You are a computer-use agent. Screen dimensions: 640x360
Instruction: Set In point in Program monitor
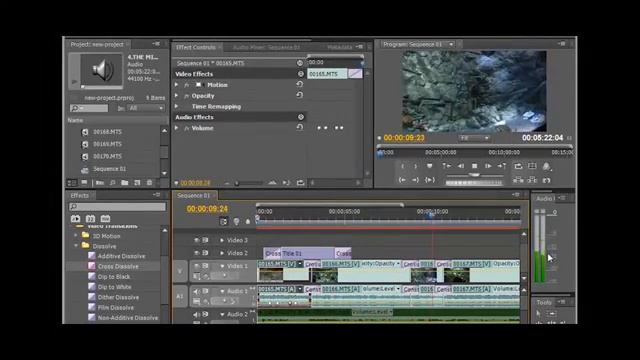point(402,166)
